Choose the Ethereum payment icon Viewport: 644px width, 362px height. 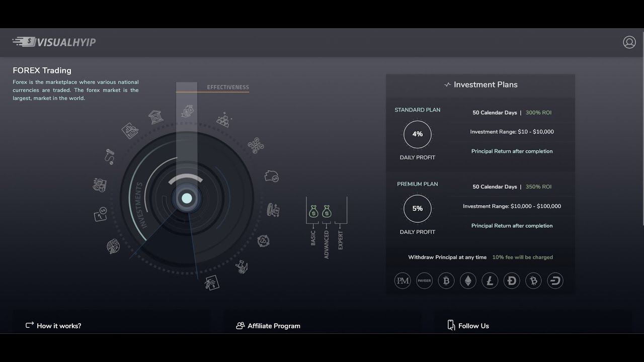(x=468, y=281)
